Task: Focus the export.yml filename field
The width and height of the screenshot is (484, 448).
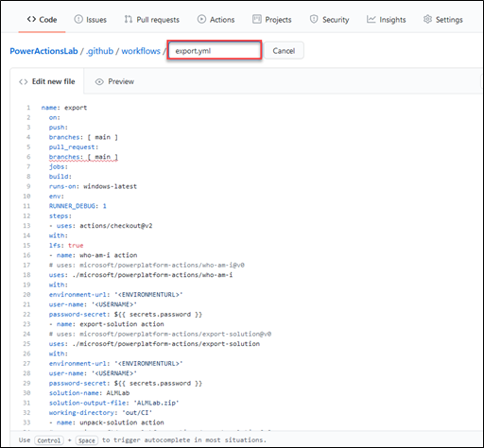Action: [215, 50]
